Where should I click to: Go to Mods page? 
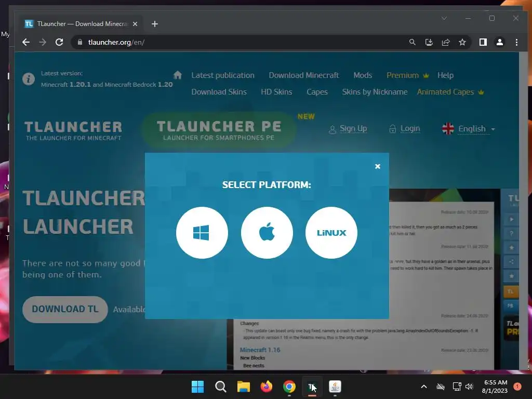pos(363,75)
